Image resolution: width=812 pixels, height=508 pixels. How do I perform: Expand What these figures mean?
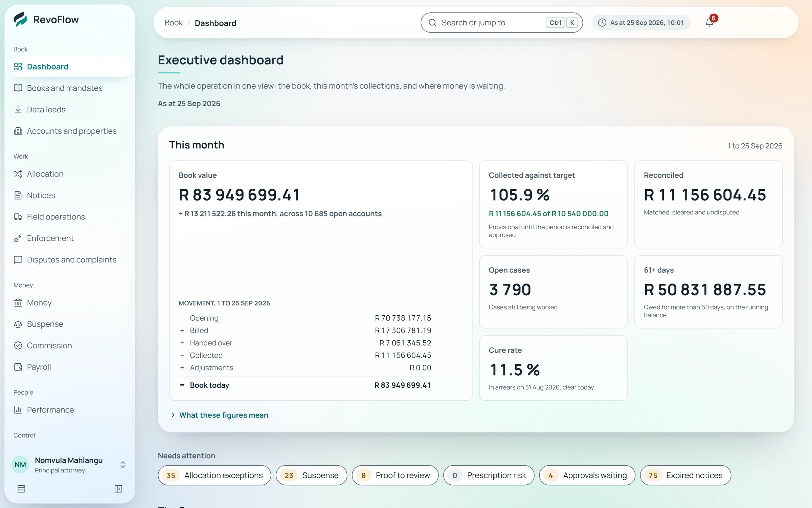click(x=220, y=415)
